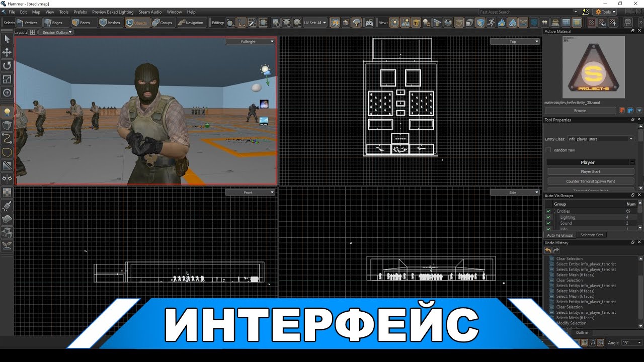The height and width of the screenshot is (362, 644).
Task: Click the Player Start button
Action: (591, 171)
